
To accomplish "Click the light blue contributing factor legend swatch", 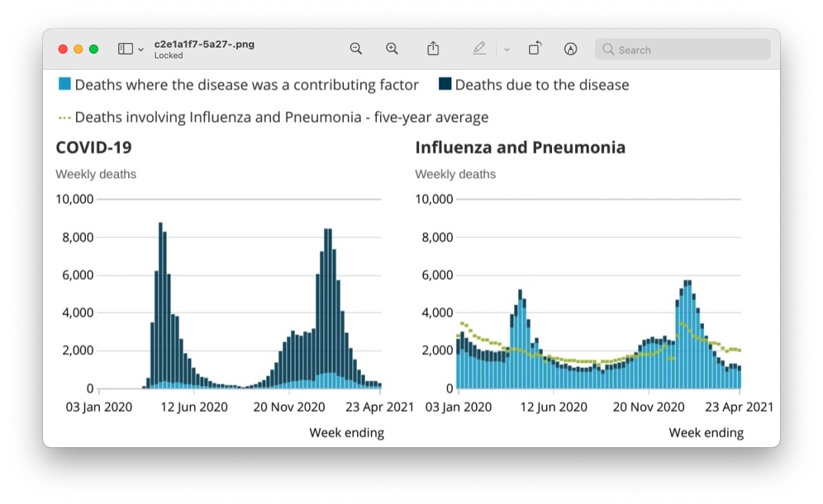I will (x=65, y=84).
